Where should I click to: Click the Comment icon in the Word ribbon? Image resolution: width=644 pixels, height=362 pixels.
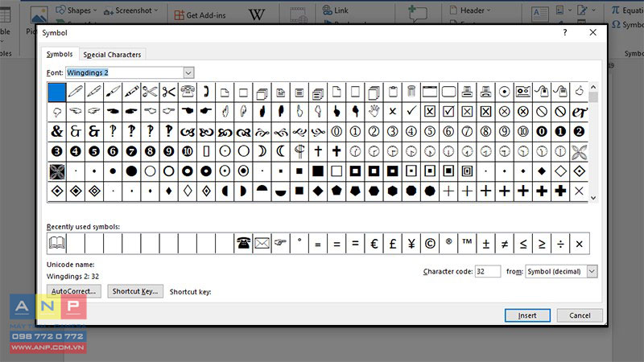[417, 13]
